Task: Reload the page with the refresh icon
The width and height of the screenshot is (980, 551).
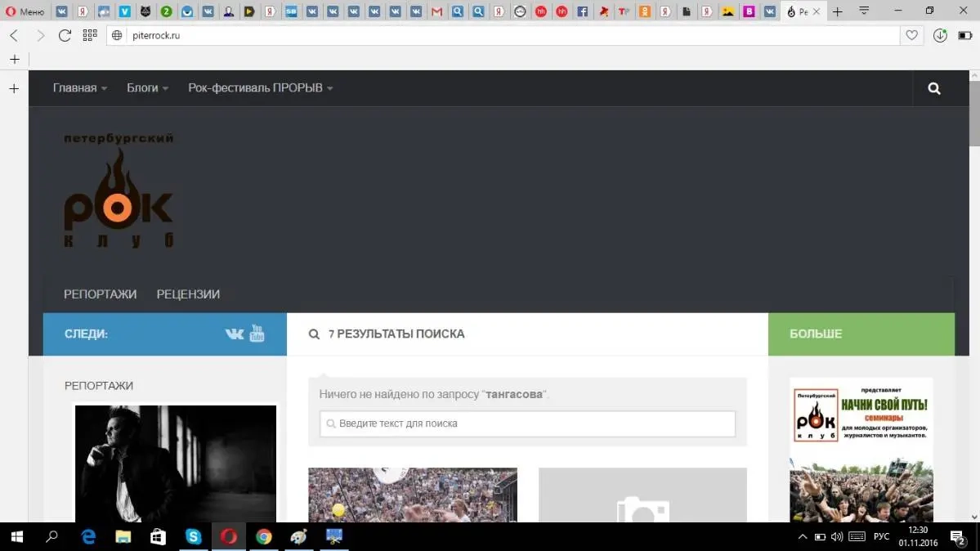Action: tap(65, 35)
